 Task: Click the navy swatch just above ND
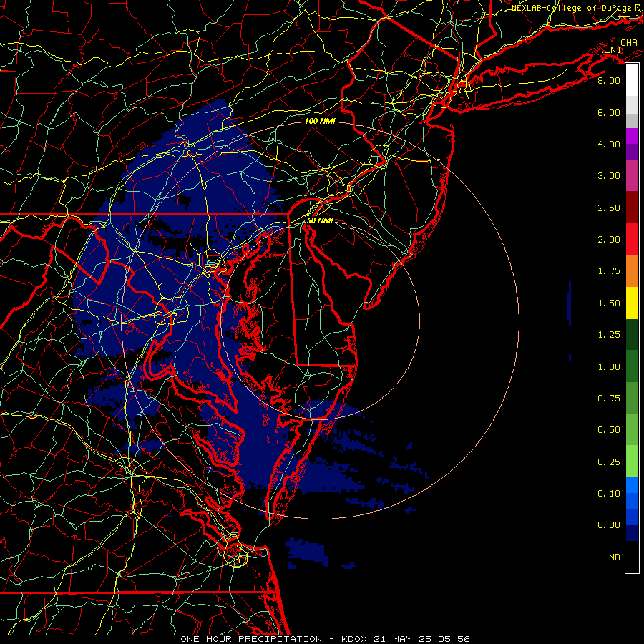(x=632, y=533)
